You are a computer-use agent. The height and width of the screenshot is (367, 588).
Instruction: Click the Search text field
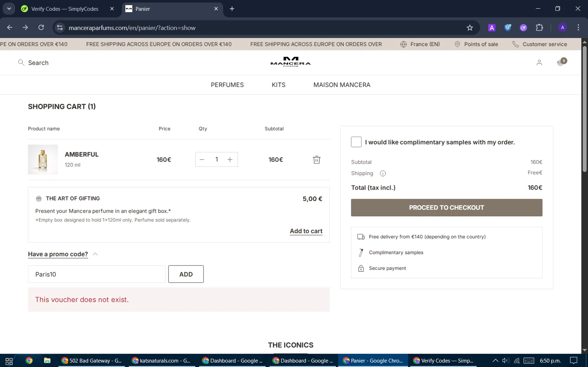coord(38,63)
